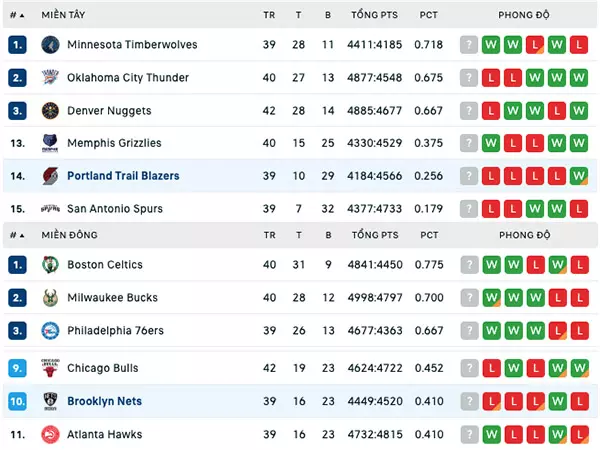The height and width of the screenshot is (450, 600).
Task: Click the Brooklyn Nets logo
Action: (x=50, y=401)
